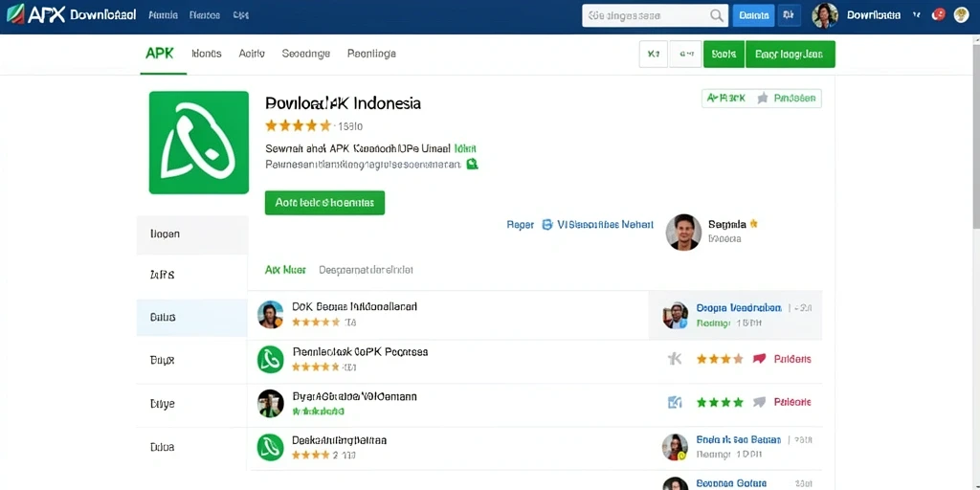Open 'Btiye' in the left sidebar
Image resolution: width=980 pixels, height=490 pixels.
(x=192, y=405)
